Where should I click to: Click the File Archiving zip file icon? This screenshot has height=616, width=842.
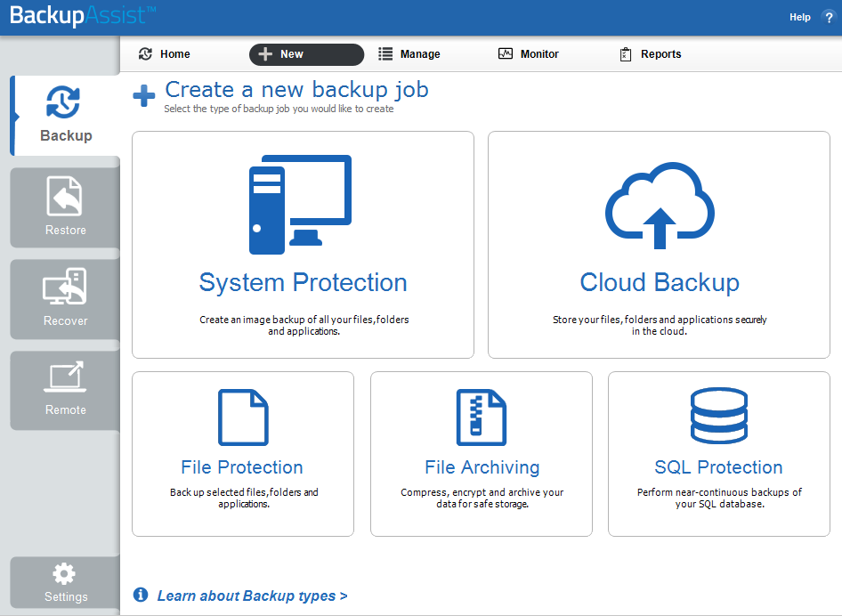tap(482, 417)
